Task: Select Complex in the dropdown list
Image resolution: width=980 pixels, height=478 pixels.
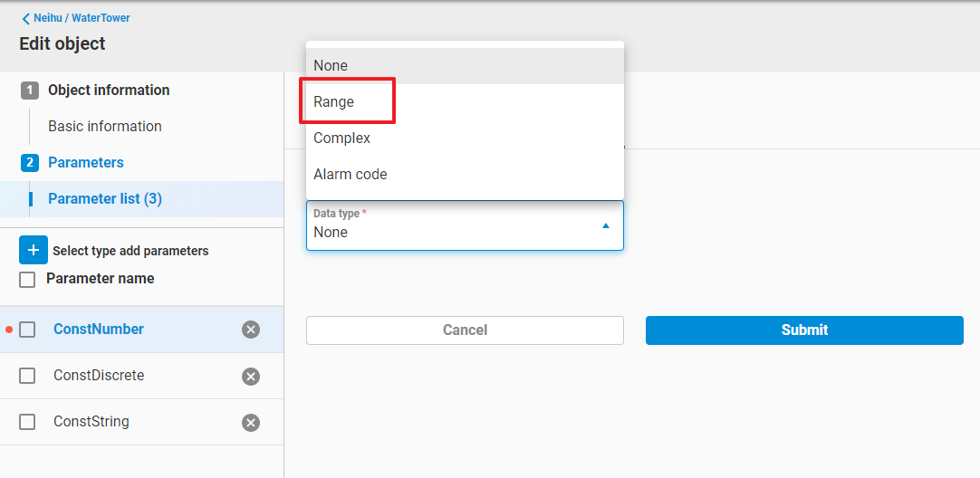Action: point(341,139)
